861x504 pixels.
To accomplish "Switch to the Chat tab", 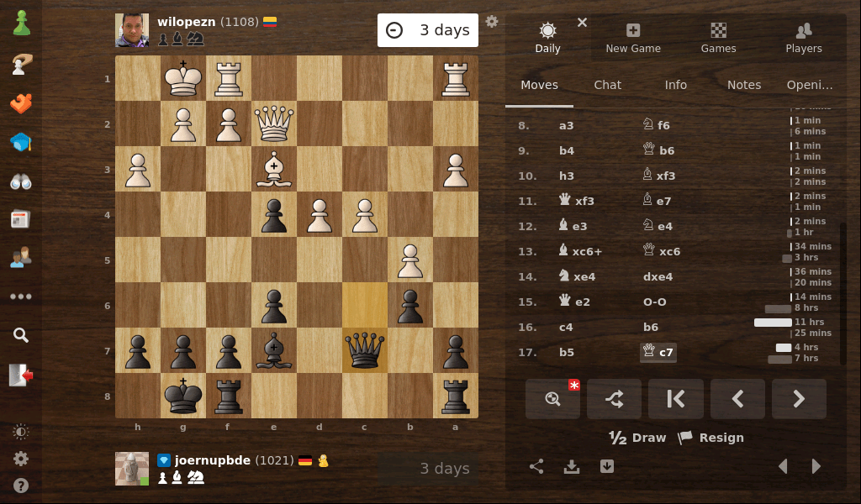I will (x=607, y=85).
